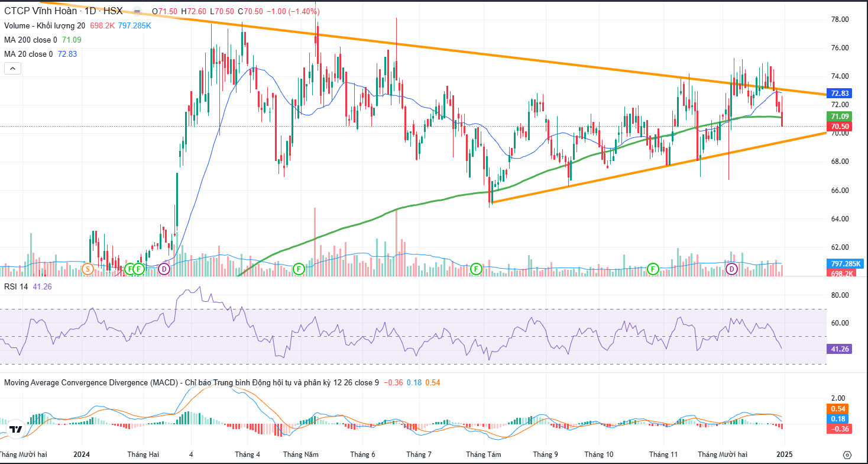Click the 41.26 RSI axis value label
This screenshot has width=868, height=464.
(x=840, y=349)
